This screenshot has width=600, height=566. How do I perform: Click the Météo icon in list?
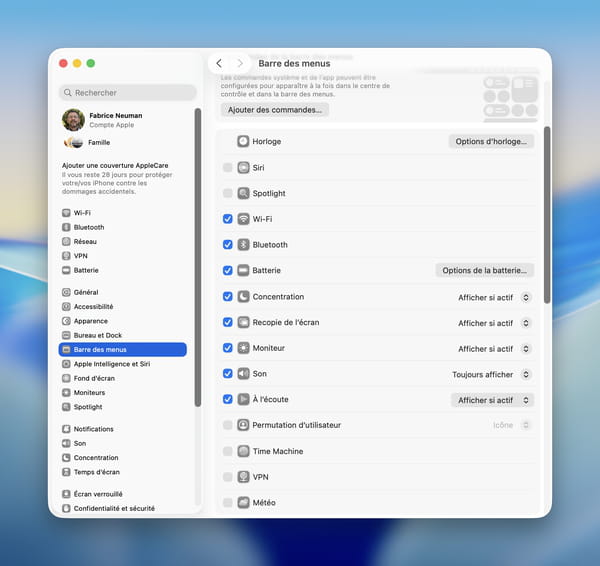click(x=243, y=503)
